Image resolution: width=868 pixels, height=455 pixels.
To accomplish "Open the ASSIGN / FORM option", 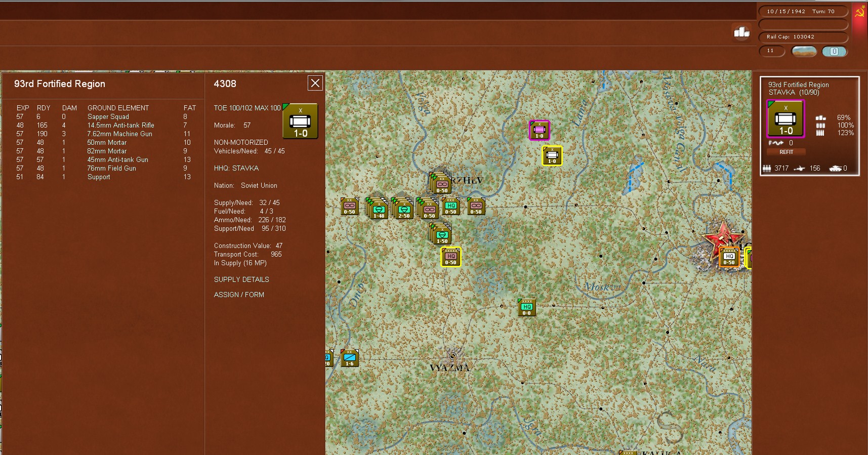I will [239, 295].
